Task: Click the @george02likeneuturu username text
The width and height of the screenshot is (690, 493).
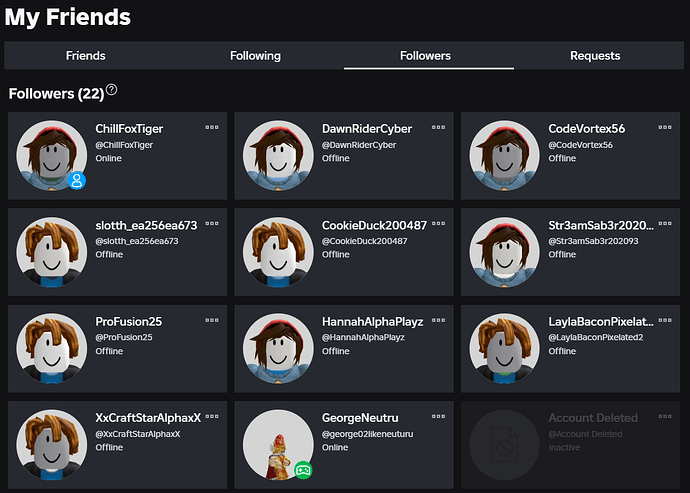Action: 367,434
